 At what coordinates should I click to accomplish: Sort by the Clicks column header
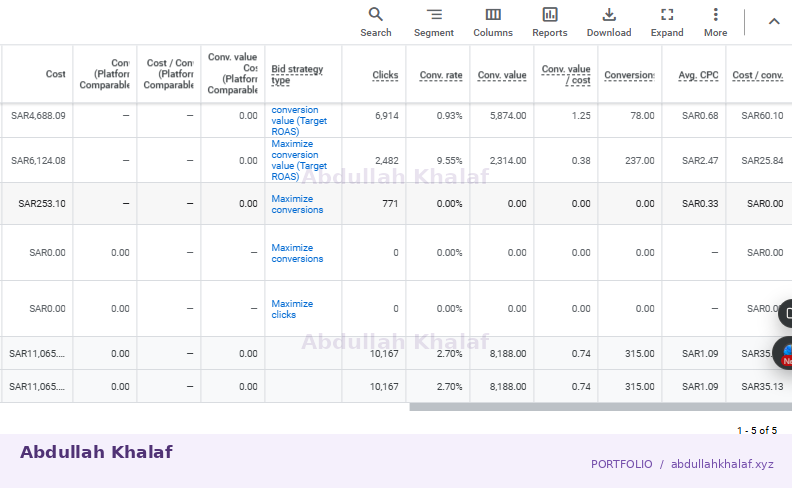[x=385, y=75]
